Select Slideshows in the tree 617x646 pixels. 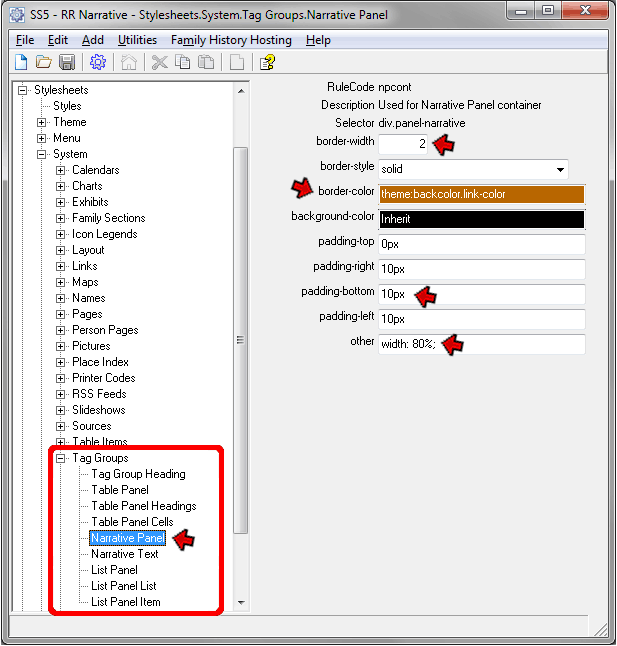coord(99,410)
